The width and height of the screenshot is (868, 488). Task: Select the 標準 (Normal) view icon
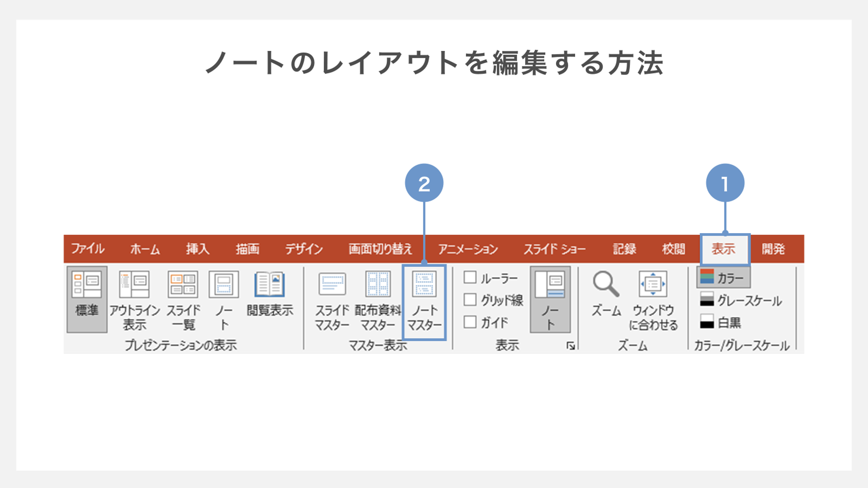[87, 299]
